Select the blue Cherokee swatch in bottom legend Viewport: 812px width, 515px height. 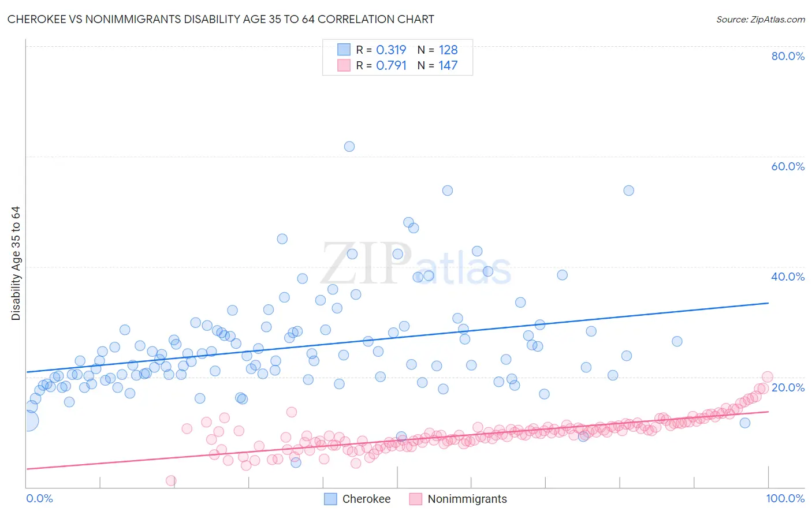[330, 499]
